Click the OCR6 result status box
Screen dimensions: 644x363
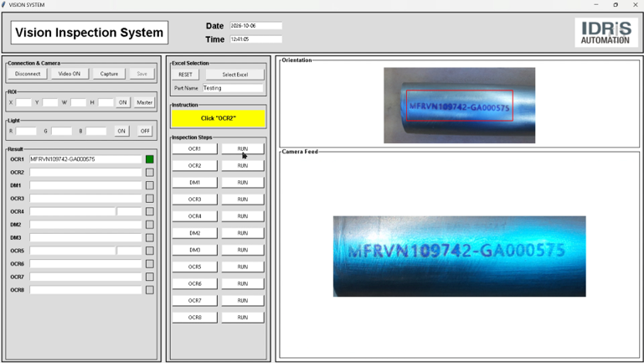pyautogui.click(x=150, y=264)
